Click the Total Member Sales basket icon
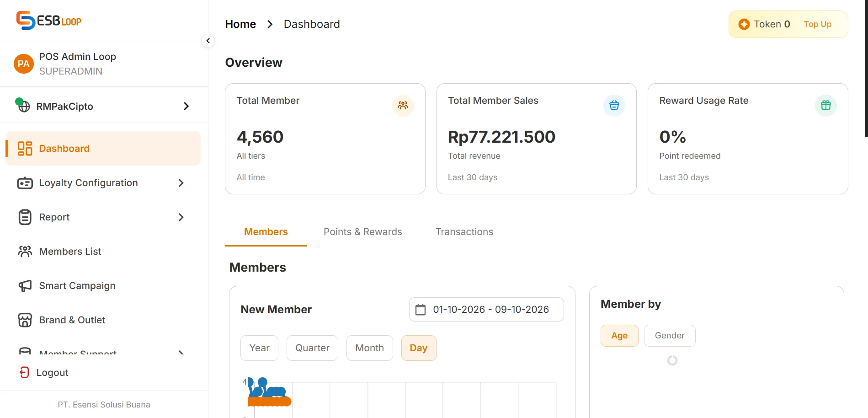This screenshot has width=868, height=418. pos(614,106)
